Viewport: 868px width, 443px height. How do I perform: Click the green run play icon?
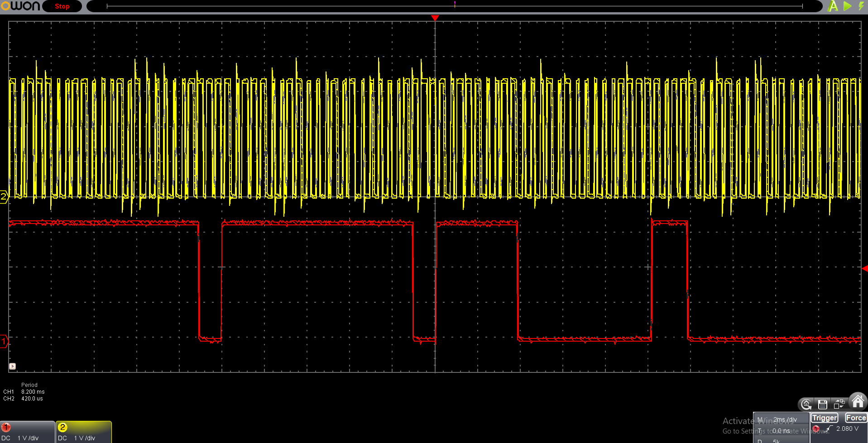click(x=848, y=6)
